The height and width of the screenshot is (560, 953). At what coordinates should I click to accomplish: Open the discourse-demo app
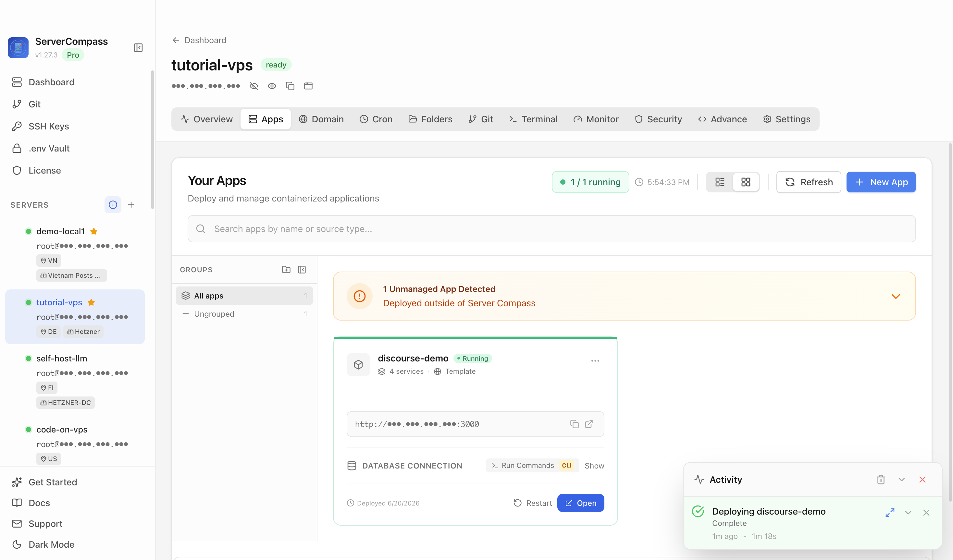[x=580, y=503]
